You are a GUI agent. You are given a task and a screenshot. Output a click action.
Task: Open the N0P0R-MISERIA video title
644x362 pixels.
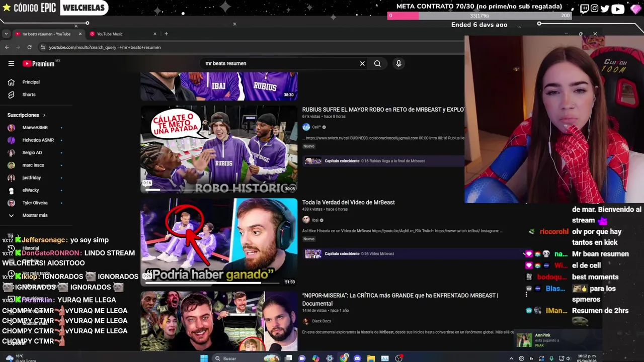(x=400, y=300)
